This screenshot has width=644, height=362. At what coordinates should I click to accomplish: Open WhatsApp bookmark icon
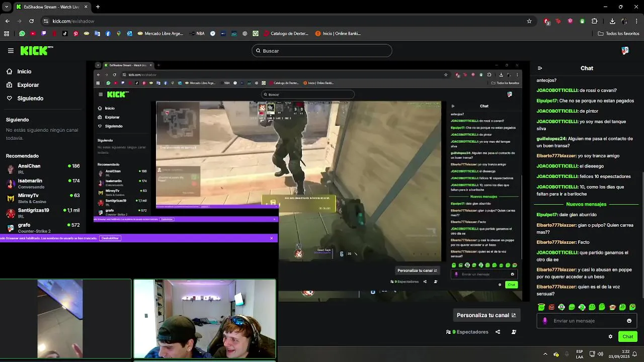(22, 34)
